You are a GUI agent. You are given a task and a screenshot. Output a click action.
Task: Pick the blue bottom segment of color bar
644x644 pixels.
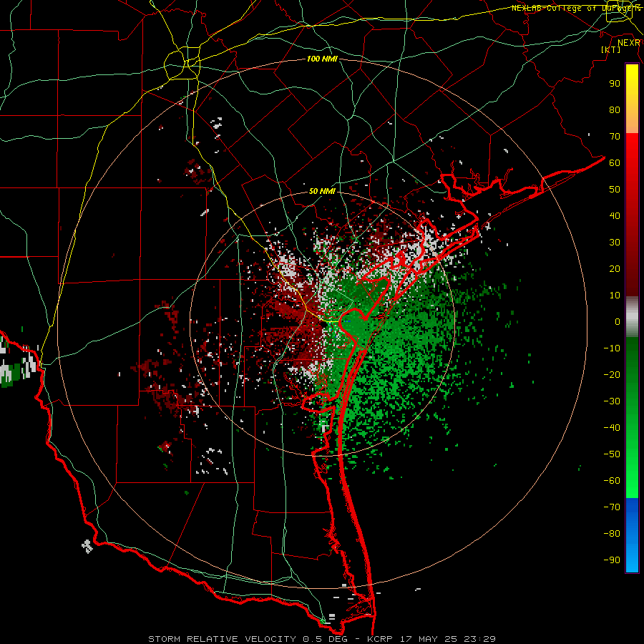(x=632, y=535)
